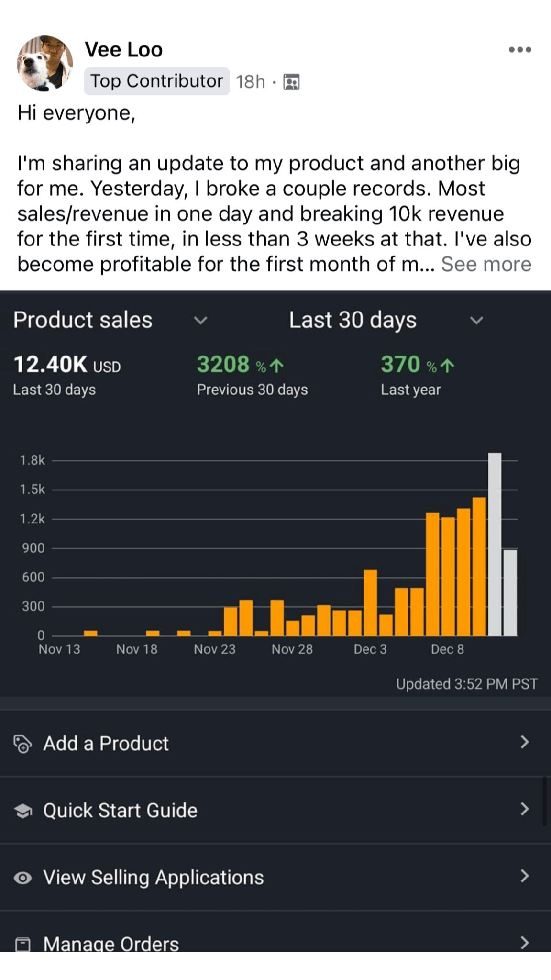
Task: Open Vee Loo's profile name link
Action: (124, 50)
